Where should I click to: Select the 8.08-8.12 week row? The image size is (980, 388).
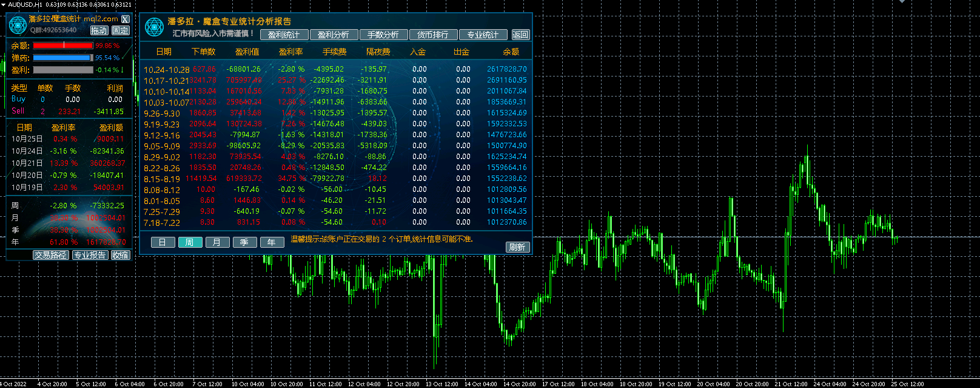tap(335, 189)
